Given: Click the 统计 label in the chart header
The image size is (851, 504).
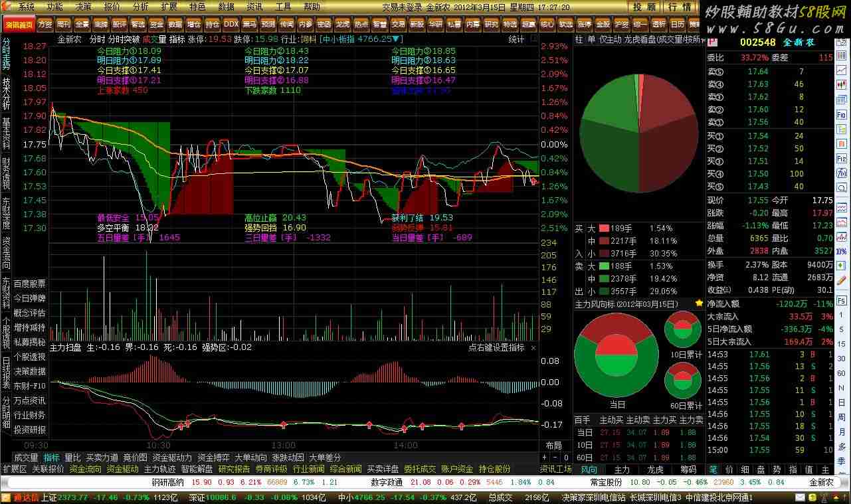Looking at the screenshot, I should (516, 39).
